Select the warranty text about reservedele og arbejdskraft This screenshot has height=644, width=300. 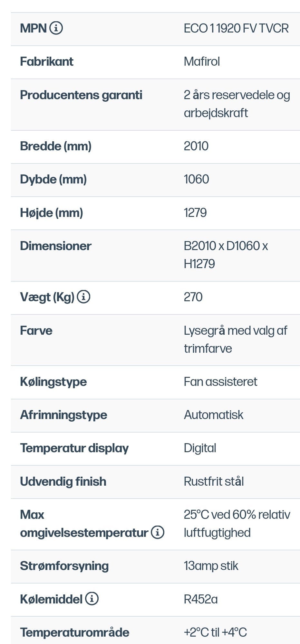tap(237, 104)
